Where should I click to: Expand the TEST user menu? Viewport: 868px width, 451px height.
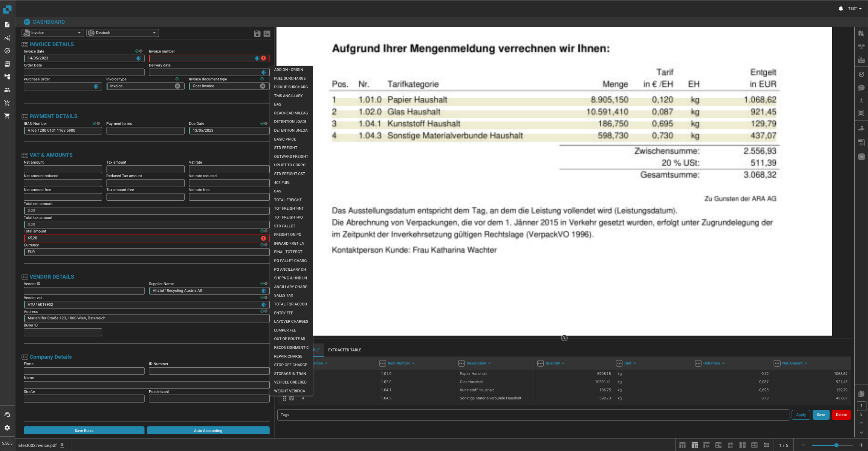coord(854,9)
